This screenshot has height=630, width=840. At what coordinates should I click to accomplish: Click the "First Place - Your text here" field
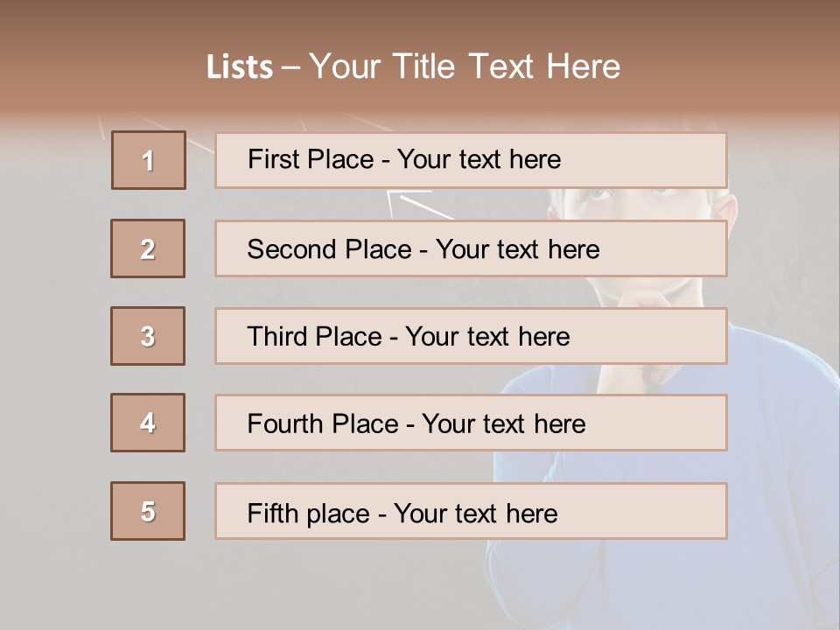point(471,160)
